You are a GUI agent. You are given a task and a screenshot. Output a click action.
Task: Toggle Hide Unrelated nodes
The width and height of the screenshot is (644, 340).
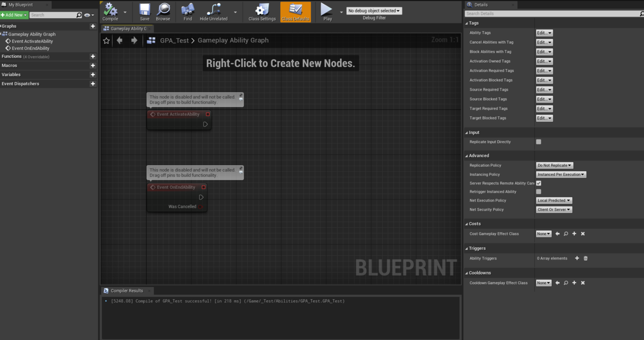coord(214,12)
